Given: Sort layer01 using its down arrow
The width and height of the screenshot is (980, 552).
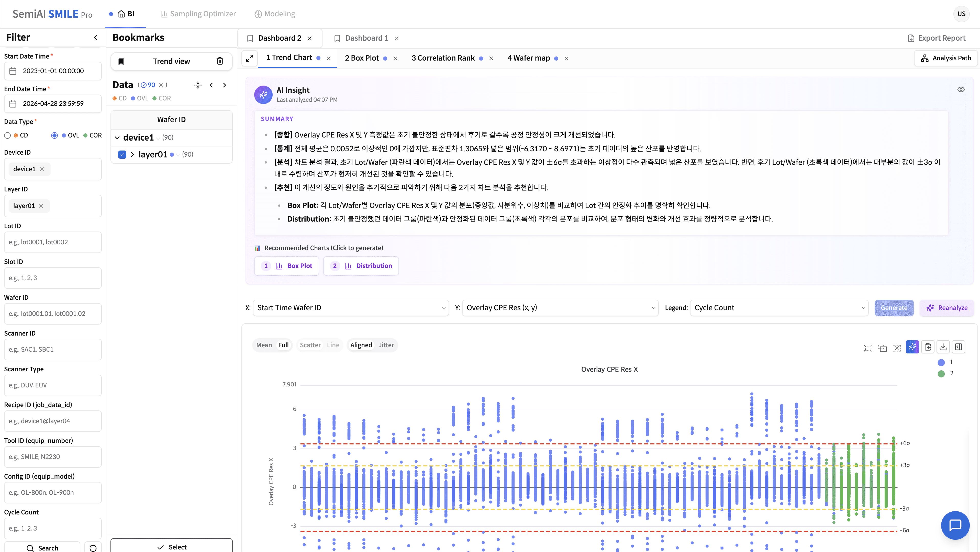Looking at the screenshot, I should pos(178,154).
